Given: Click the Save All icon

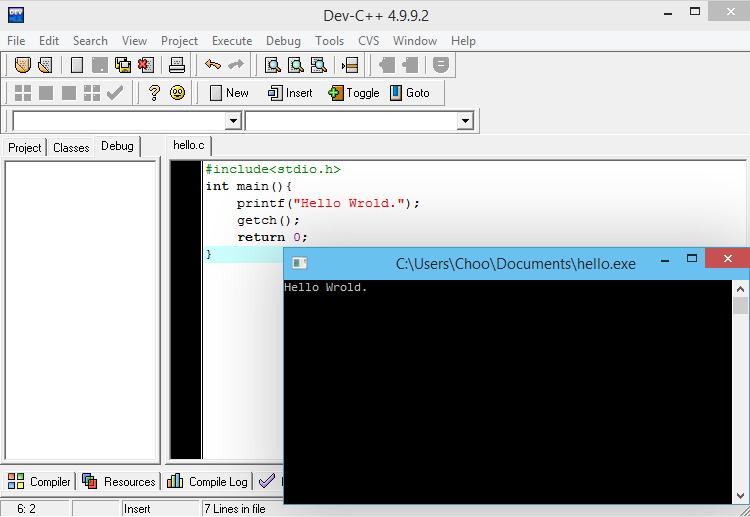Looking at the screenshot, I should [x=123, y=65].
